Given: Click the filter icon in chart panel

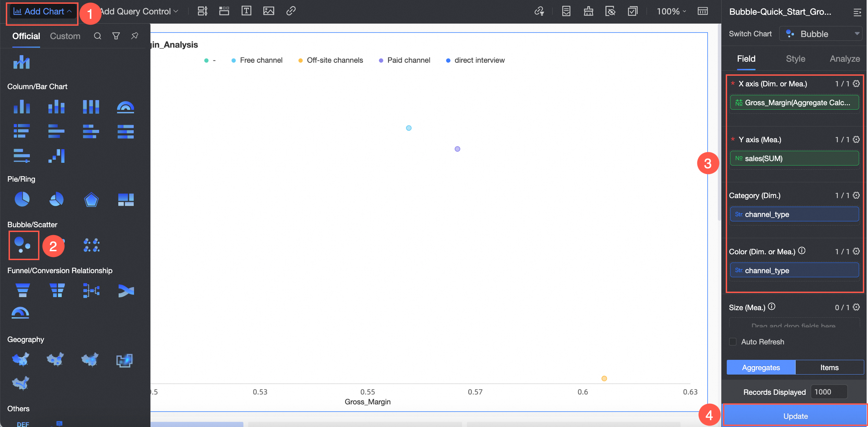Looking at the screenshot, I should pyautogui.click(x=116, y=36).
